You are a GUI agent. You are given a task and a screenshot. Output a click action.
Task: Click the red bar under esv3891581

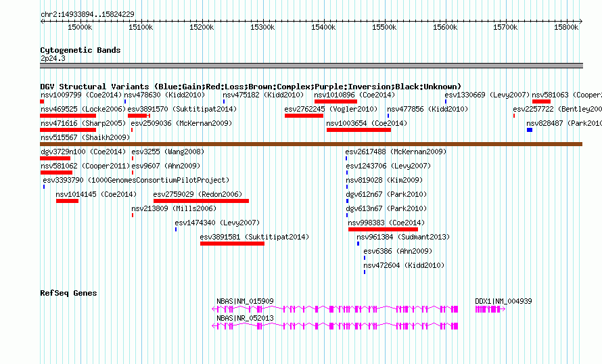pyautogui.click(x=232, y=244)
